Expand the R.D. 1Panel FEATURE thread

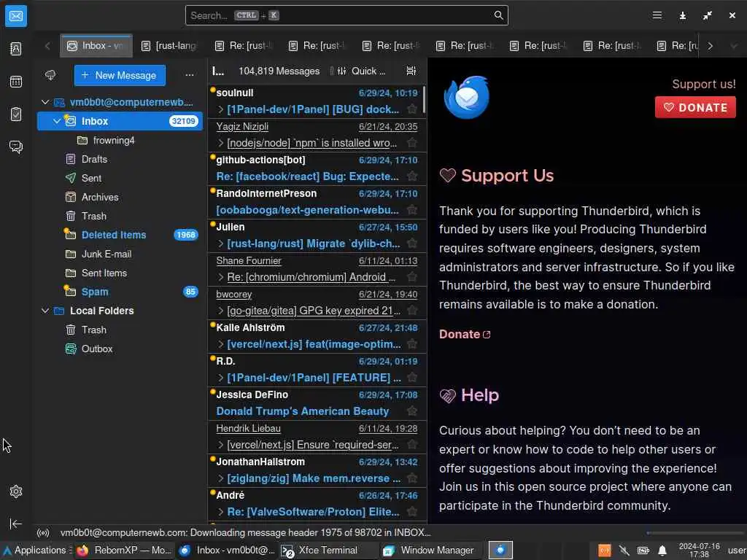(220, 378)
